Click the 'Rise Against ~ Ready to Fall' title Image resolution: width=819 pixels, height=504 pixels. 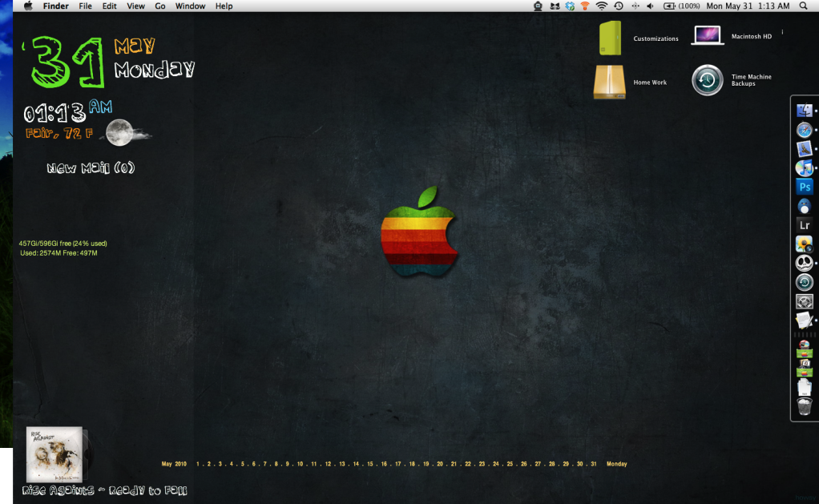pos(104,490)
